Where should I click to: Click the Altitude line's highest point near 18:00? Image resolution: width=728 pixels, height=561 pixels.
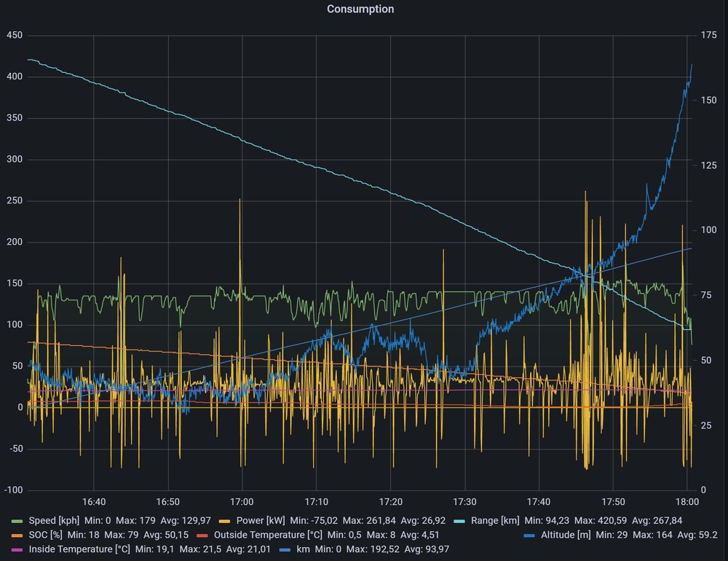692,65
